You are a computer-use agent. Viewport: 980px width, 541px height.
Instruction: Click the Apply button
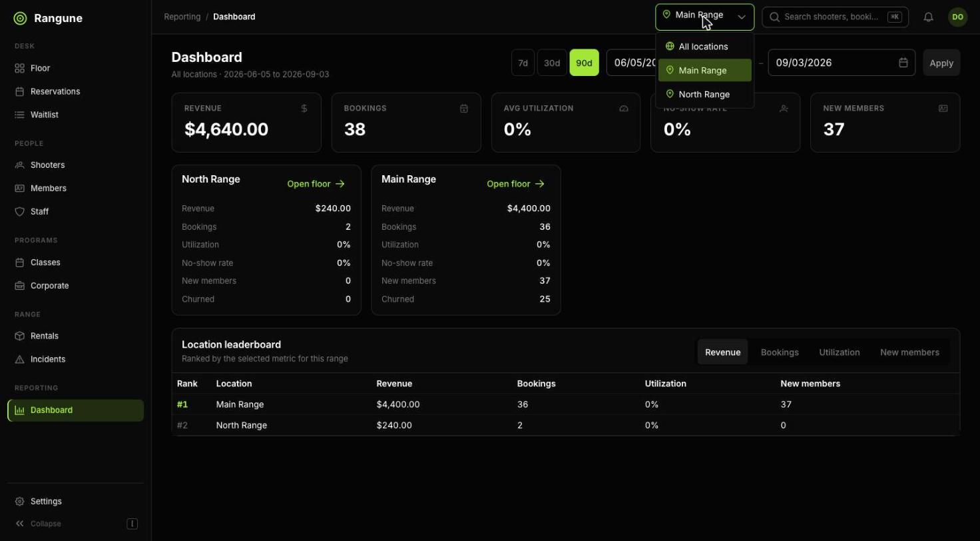click(x=941, y=63)
